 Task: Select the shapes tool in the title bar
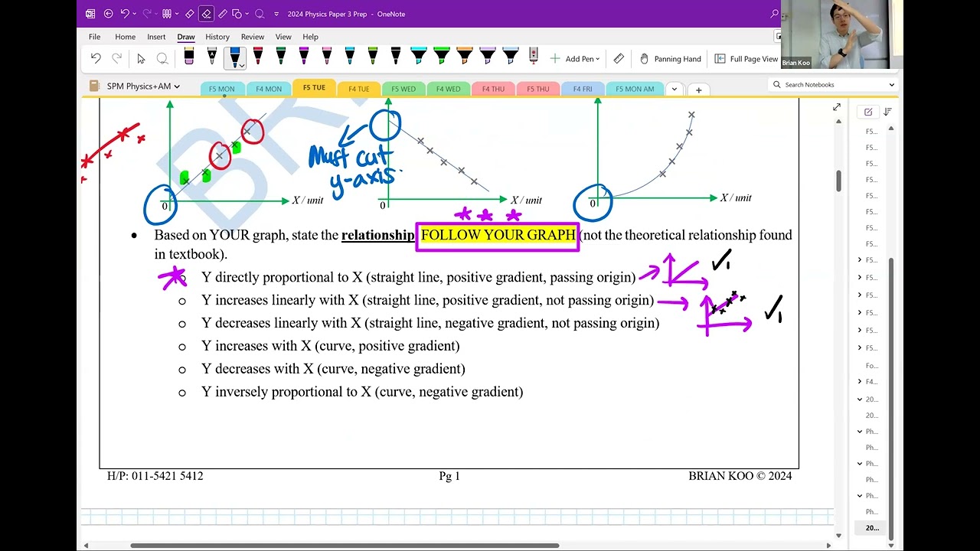(x=237, y=14)
